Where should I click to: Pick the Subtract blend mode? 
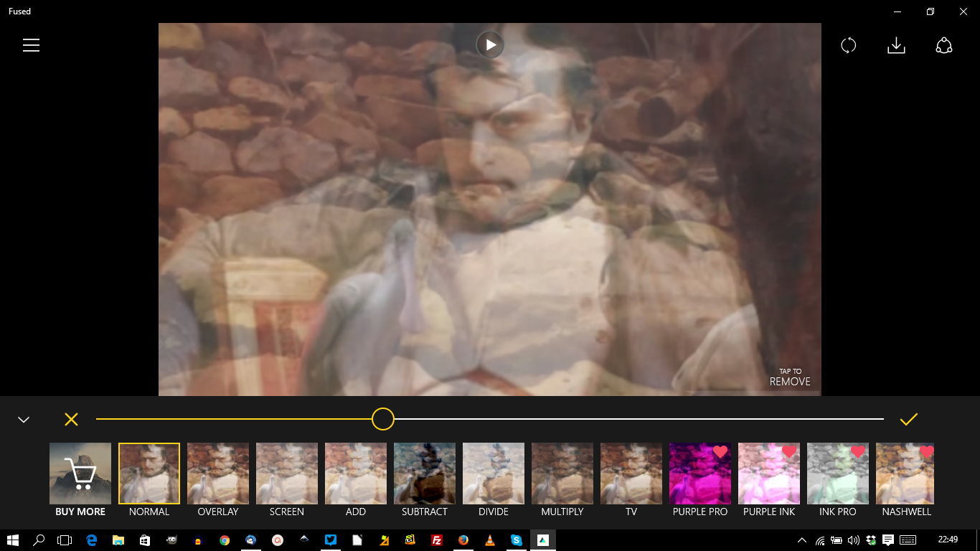(425, 474)
